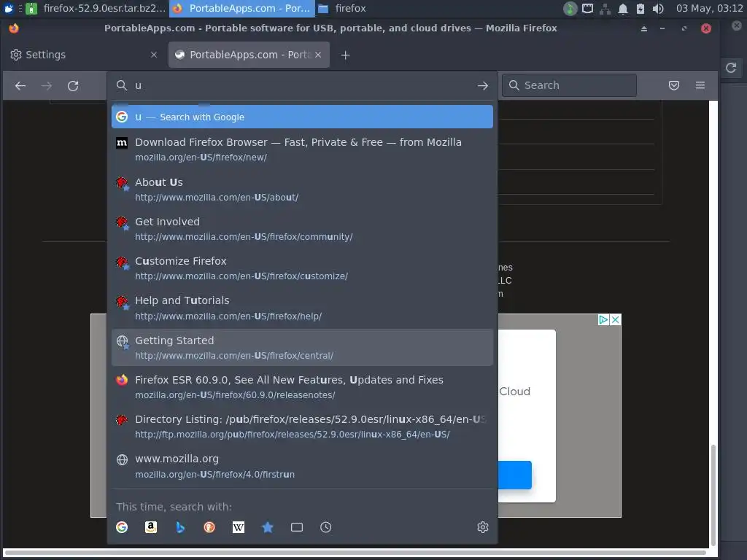747x560 pixels.
Task: Open www.mozilla.org firstrun suggestion
Action: pyautogui.click(x=302, y=466)
